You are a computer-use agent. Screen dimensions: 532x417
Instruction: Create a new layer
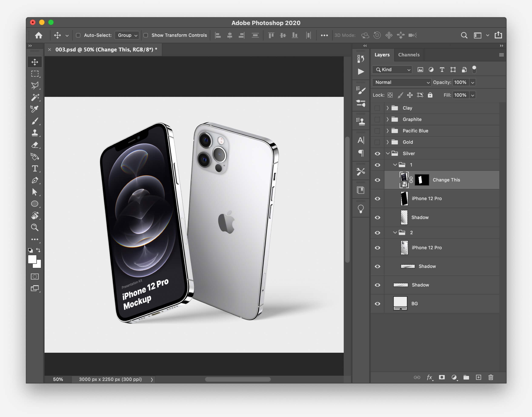pyautogui.click(x=479, y=377)
